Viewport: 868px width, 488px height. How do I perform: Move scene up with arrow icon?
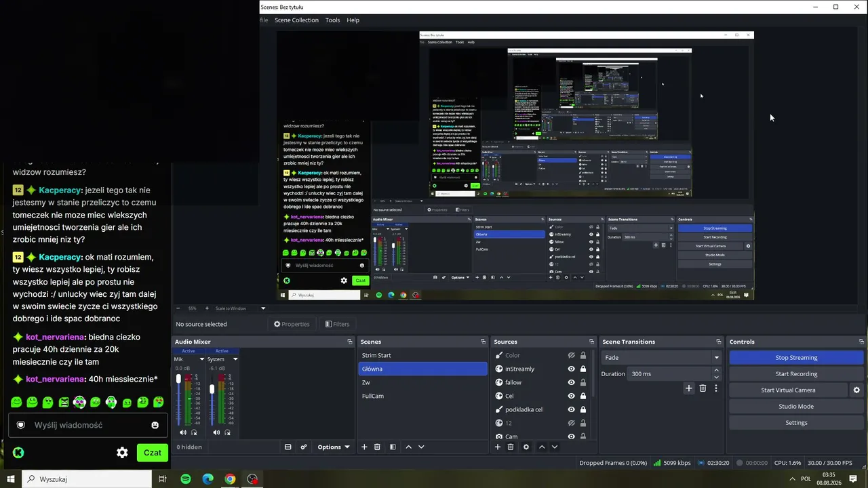click(x=408, y=447)
